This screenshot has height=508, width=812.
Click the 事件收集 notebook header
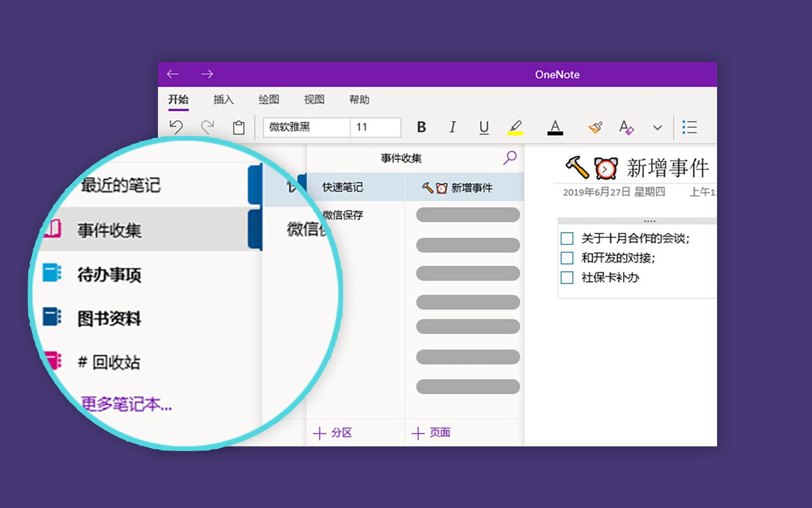(x=401, y=158)
